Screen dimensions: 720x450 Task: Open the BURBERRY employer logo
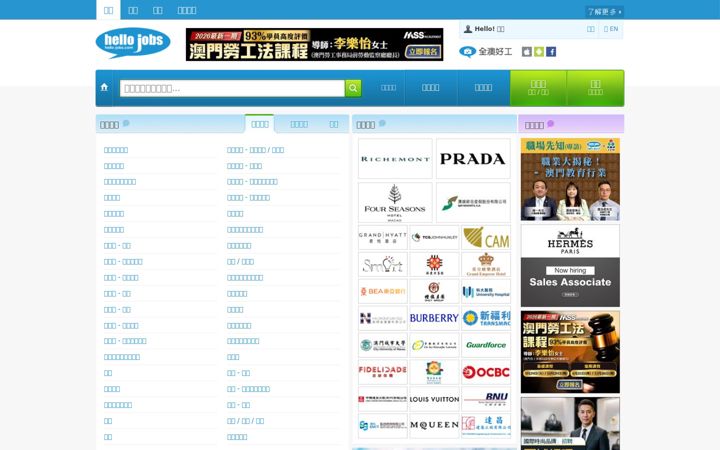click(x=434, y=318)
